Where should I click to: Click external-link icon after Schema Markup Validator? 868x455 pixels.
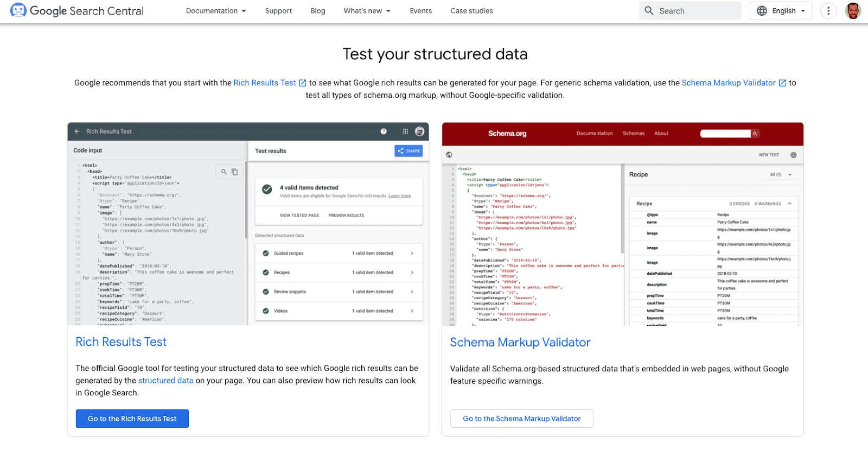coord(782,83)
